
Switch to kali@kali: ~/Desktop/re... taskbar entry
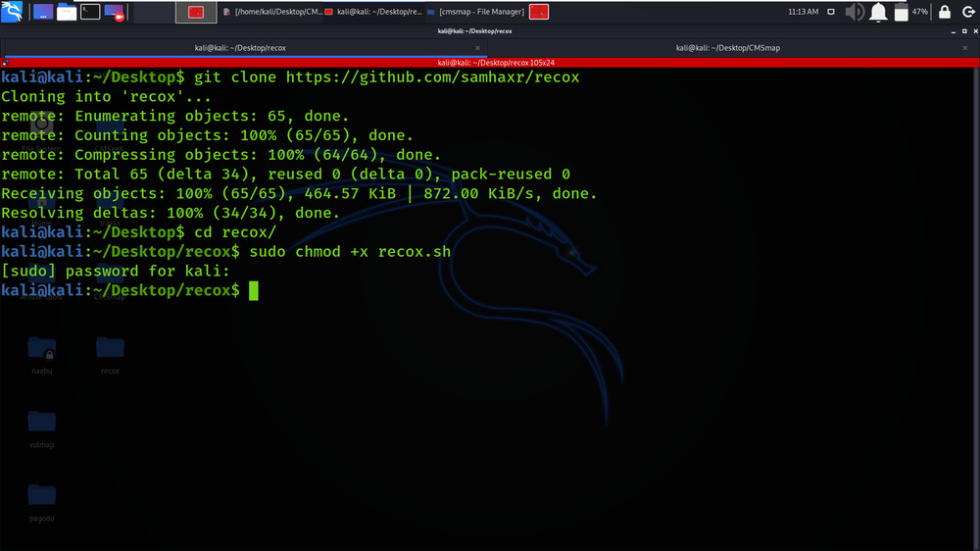[x=373, y=12]
